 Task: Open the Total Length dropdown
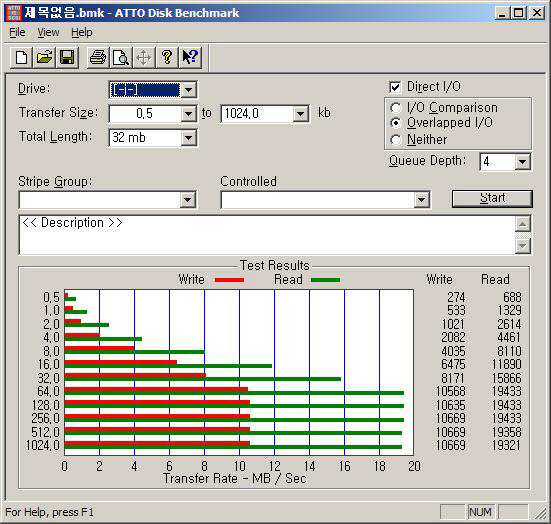tap(189, 138)
